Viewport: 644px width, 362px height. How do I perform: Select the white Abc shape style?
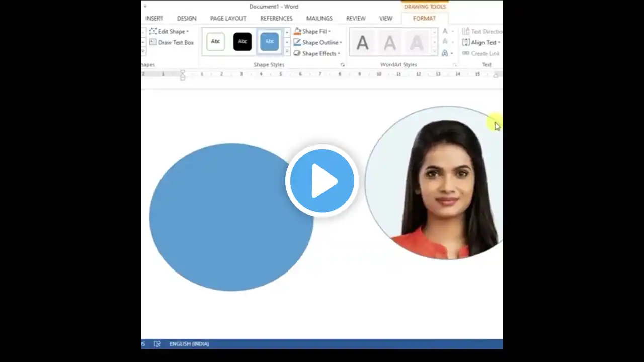215,41
